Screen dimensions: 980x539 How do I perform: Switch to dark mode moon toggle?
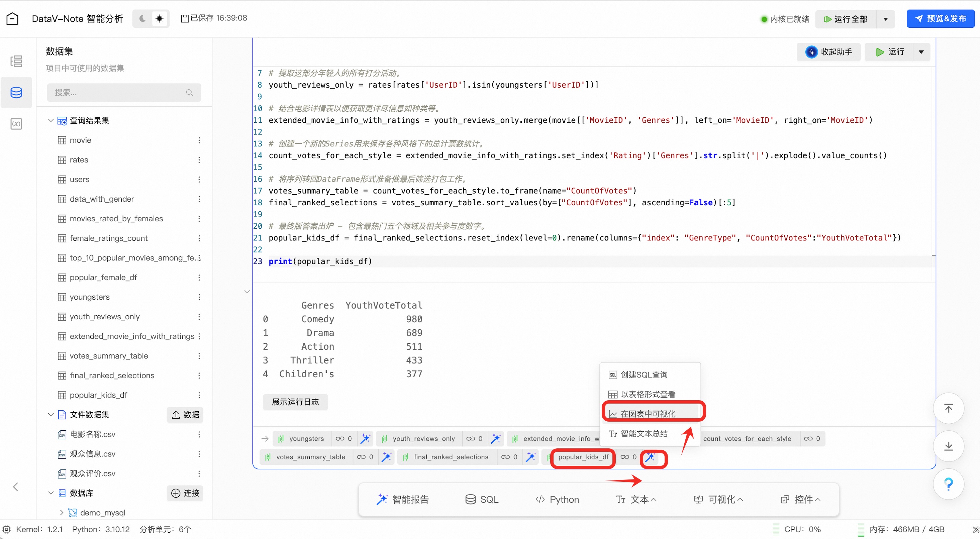click(143, 18)
